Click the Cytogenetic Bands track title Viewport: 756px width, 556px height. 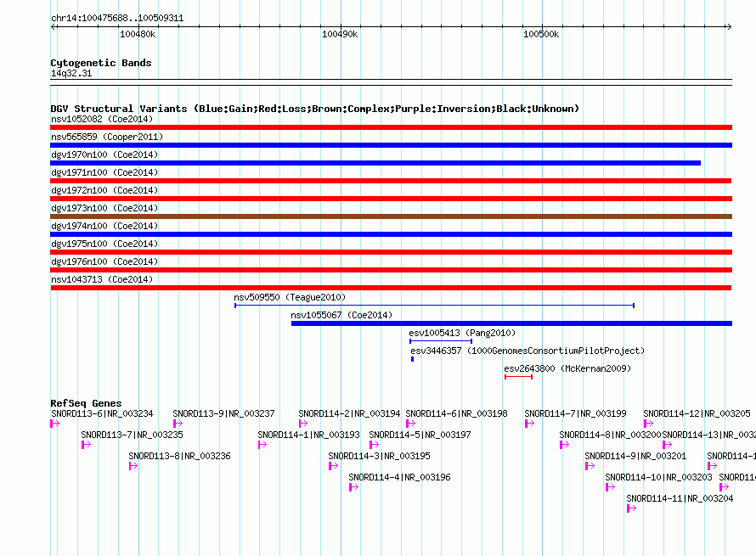(x=101, y=63)
